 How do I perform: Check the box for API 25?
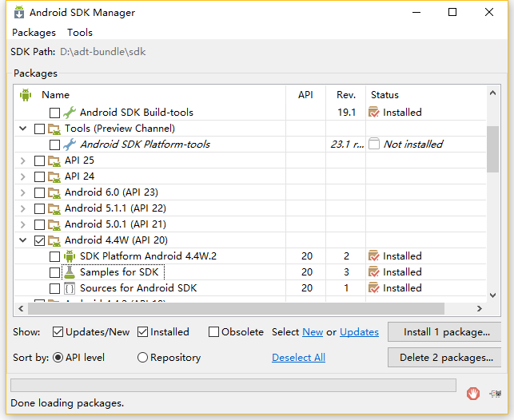pos(39,160)
